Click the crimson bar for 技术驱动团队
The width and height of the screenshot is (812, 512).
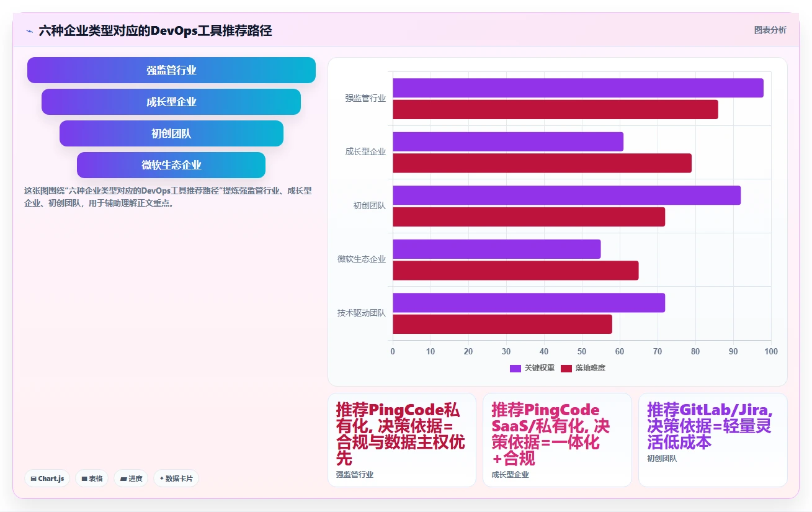coord(502,325)
